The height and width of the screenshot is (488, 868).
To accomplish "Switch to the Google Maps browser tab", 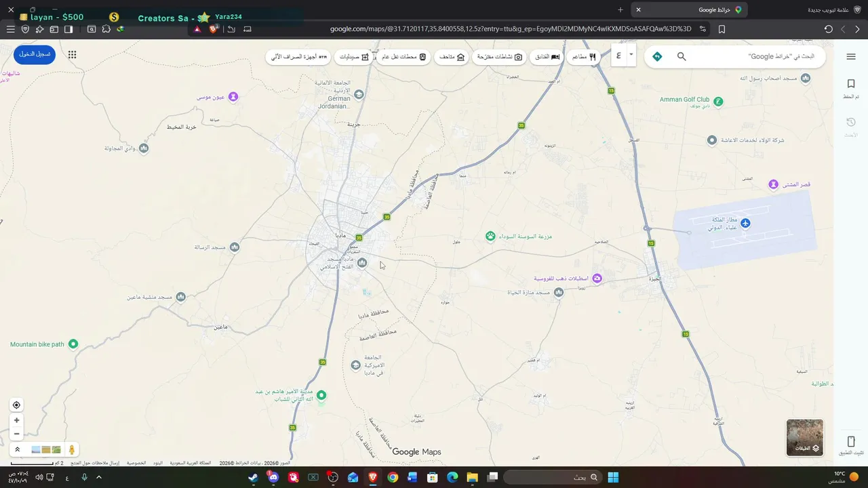I will pyautogui.click(x=689, y=9).
